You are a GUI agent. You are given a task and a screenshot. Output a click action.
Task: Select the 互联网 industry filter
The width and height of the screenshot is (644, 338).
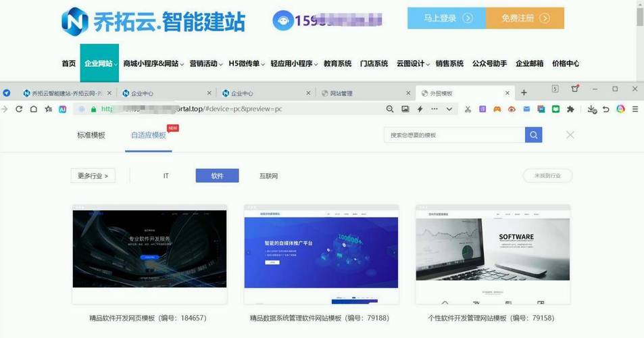(x=268, y=176)
